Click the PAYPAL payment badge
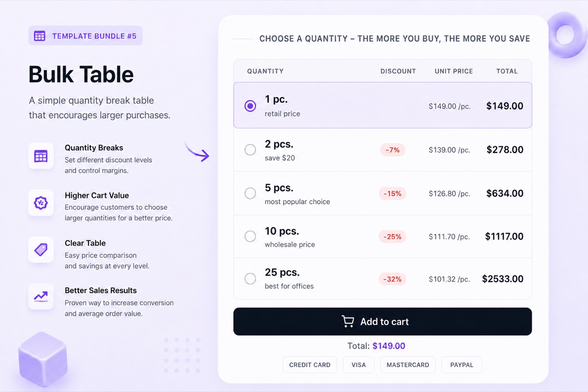Screen dimensions: 588x392 [462, 365]
